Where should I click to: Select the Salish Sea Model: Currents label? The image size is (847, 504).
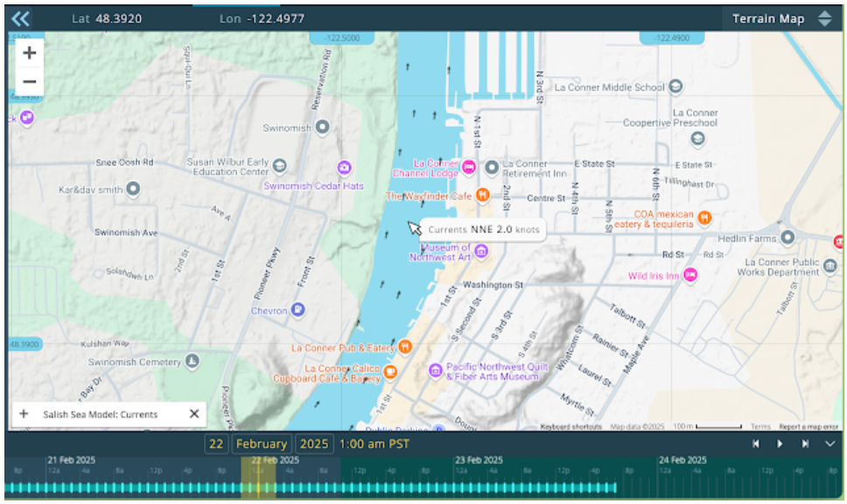point(101,415)
